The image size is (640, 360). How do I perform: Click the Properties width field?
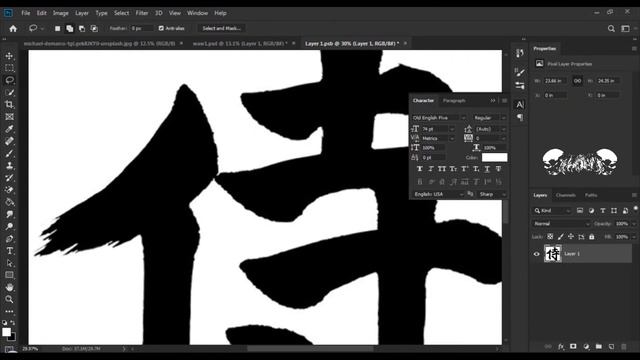[555, 81]
